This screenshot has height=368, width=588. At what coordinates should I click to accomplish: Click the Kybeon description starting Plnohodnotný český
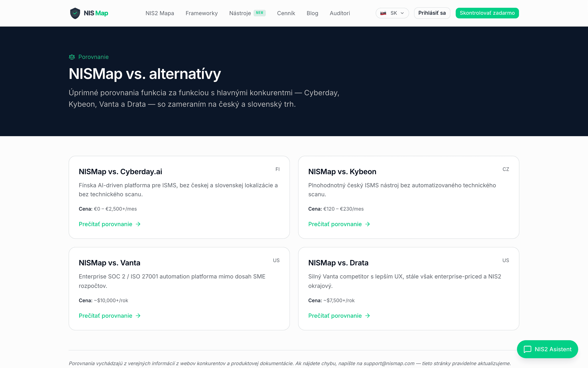(x=402, y=190)
